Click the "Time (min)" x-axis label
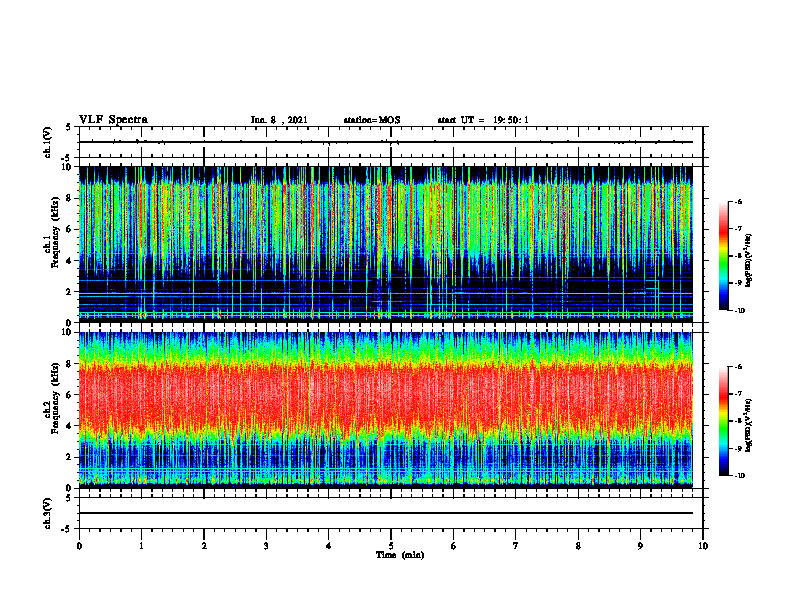 pyautogui.click(x=400, y=555)
